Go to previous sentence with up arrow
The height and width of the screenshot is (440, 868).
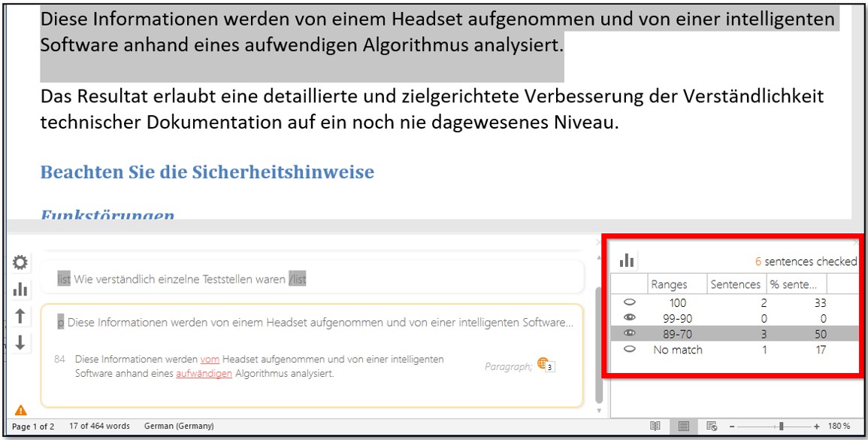(20, 316)
